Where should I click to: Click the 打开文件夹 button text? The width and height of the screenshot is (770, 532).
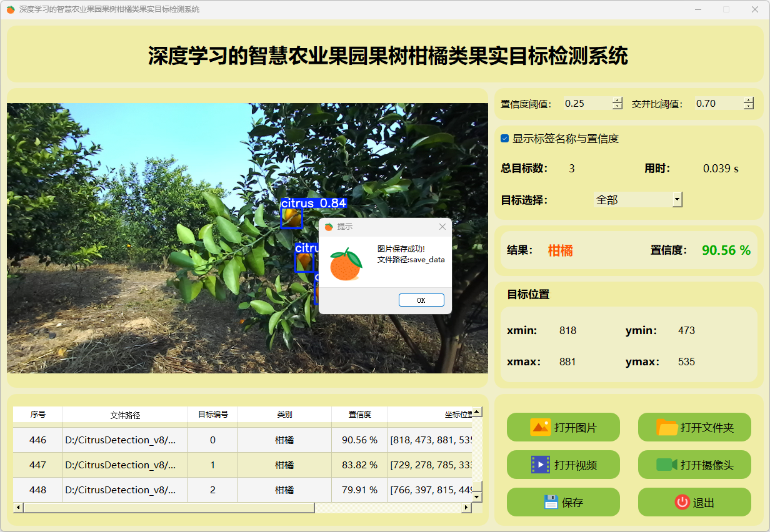click(707, 428)
